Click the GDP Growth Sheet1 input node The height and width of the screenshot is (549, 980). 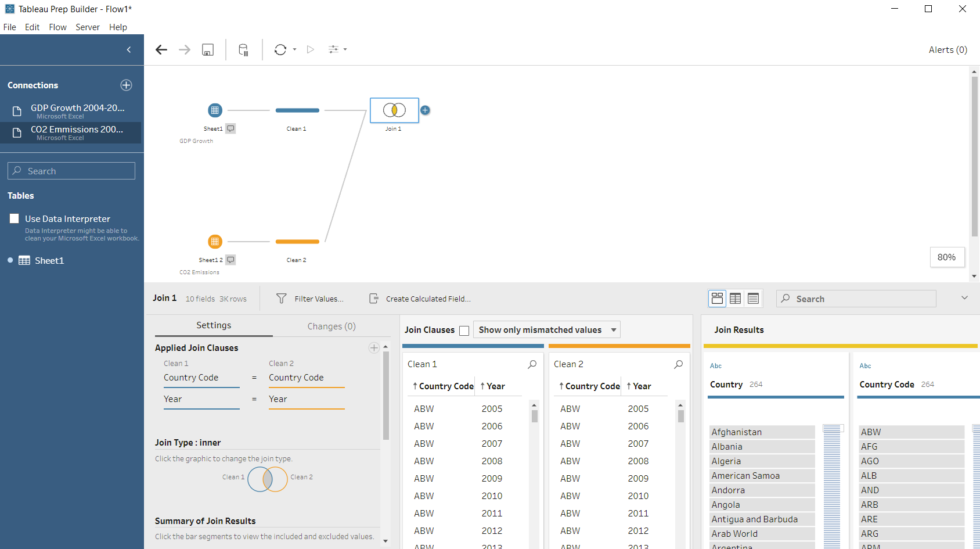(x=215, y=110)
